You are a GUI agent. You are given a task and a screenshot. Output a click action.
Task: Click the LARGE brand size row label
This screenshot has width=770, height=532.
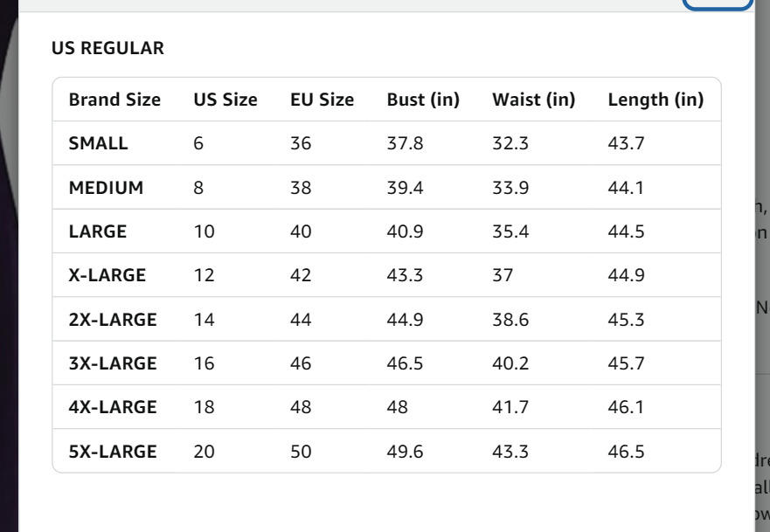click(x=98, y=231)
